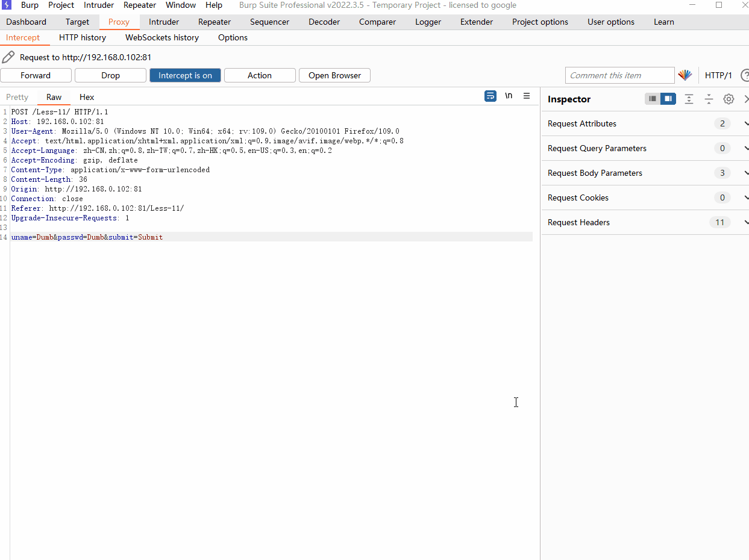The height and width of the screenshot is (560, 749).
Task: Go to the Intruder tool tab
Action: coord(164,22)
